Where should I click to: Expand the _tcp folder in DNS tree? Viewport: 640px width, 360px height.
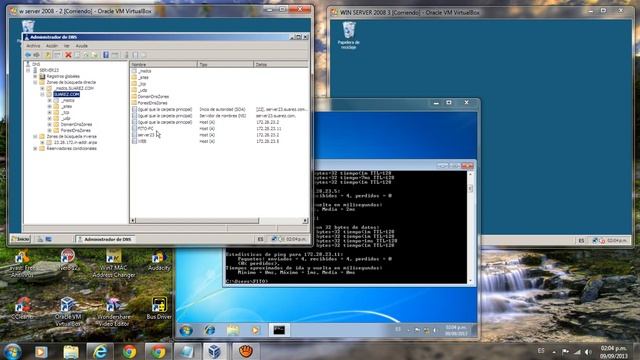(x=49, y=112)
